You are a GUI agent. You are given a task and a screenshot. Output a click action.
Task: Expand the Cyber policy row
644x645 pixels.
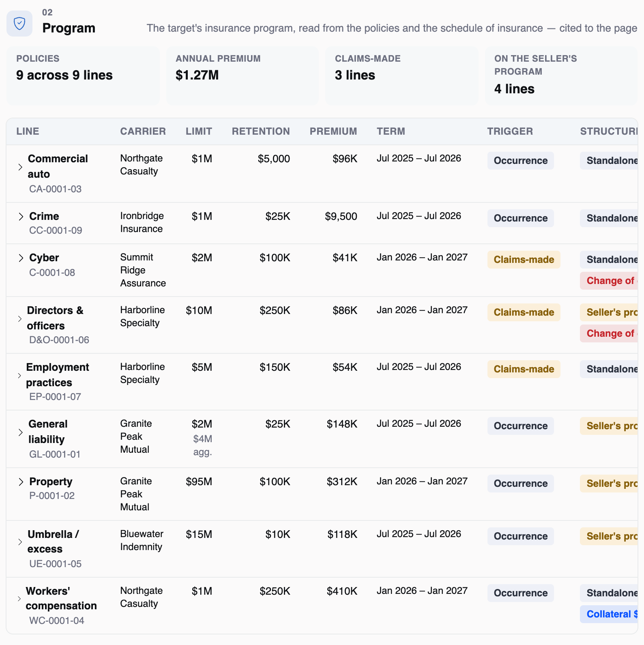pos(21,258)
